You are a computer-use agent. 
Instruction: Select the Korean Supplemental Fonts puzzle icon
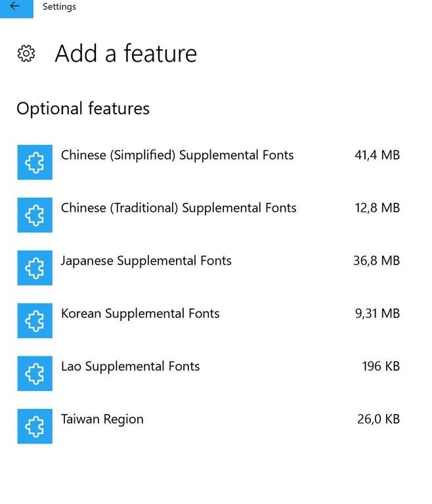pos(35,321)
